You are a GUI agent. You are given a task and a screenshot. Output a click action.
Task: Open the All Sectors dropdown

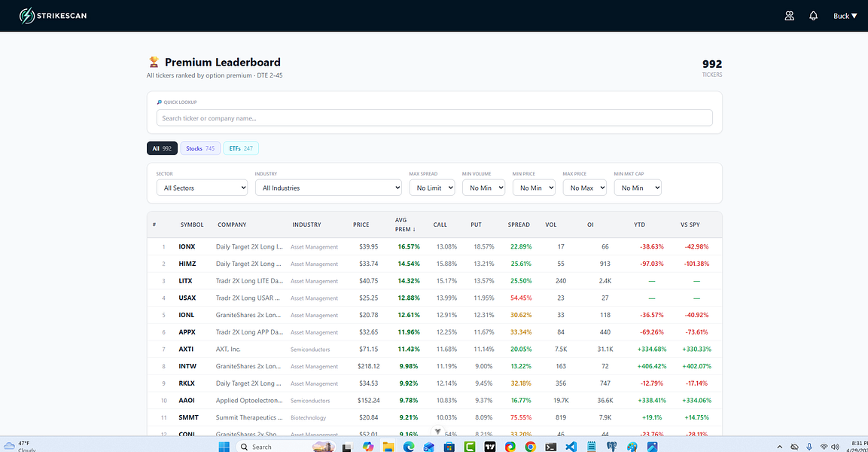pos(202,188)
